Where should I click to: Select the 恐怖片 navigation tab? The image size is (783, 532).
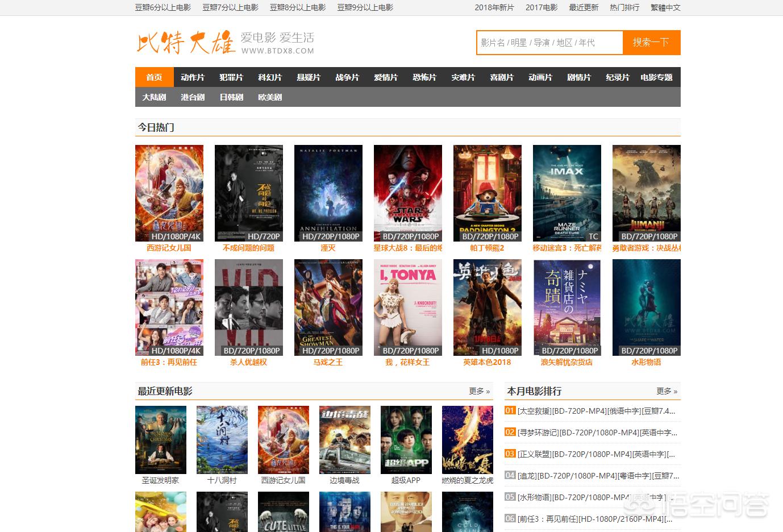[424, 77]
